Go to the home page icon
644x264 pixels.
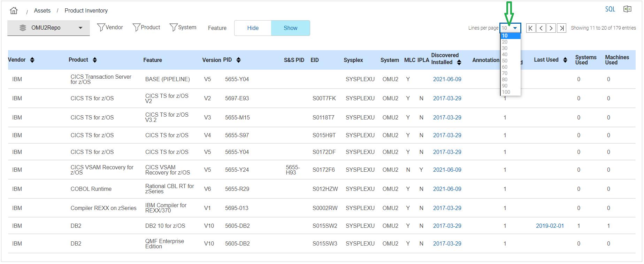coord(14,10)
